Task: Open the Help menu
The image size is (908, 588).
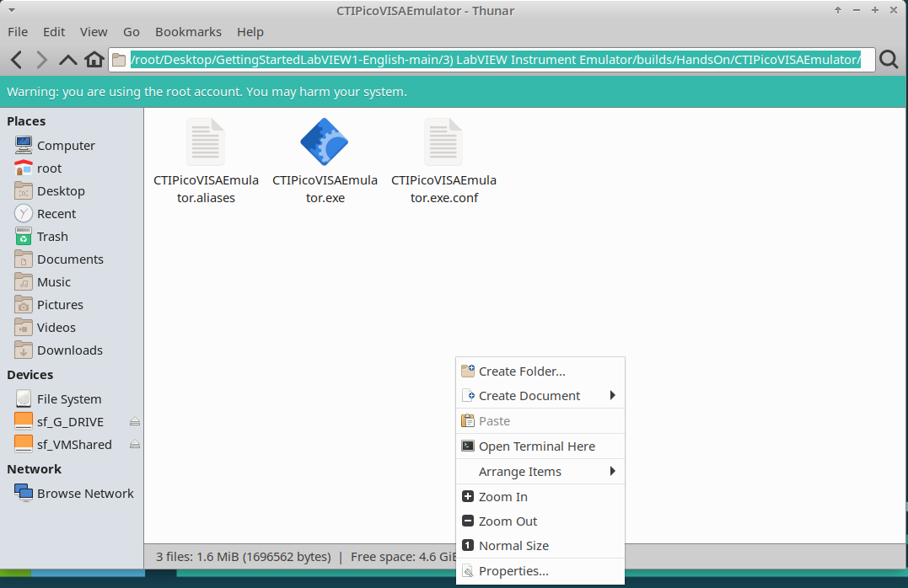Action: pyautogui.click(x=250, y=32)
